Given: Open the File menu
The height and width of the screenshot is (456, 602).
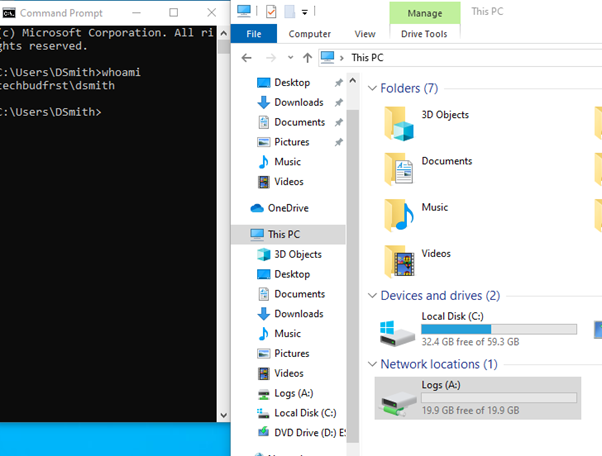Looking at the screenshot, I should [x=253, y=34].
